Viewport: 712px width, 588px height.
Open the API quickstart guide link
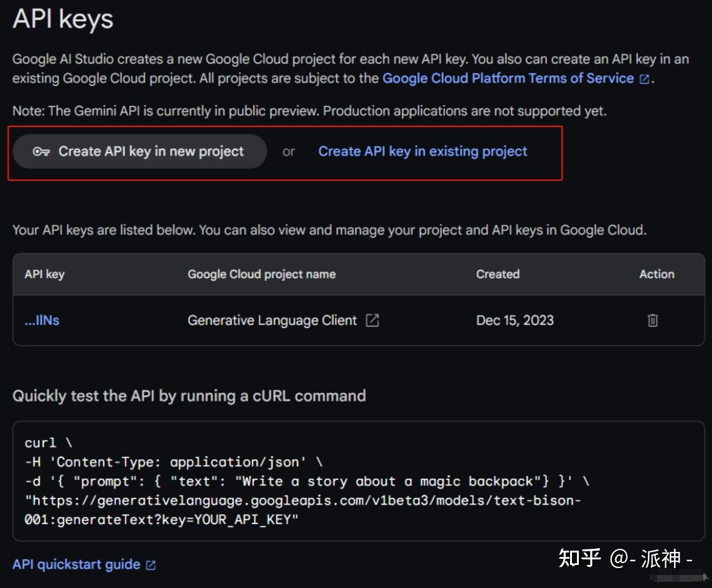tap(76, 564)
